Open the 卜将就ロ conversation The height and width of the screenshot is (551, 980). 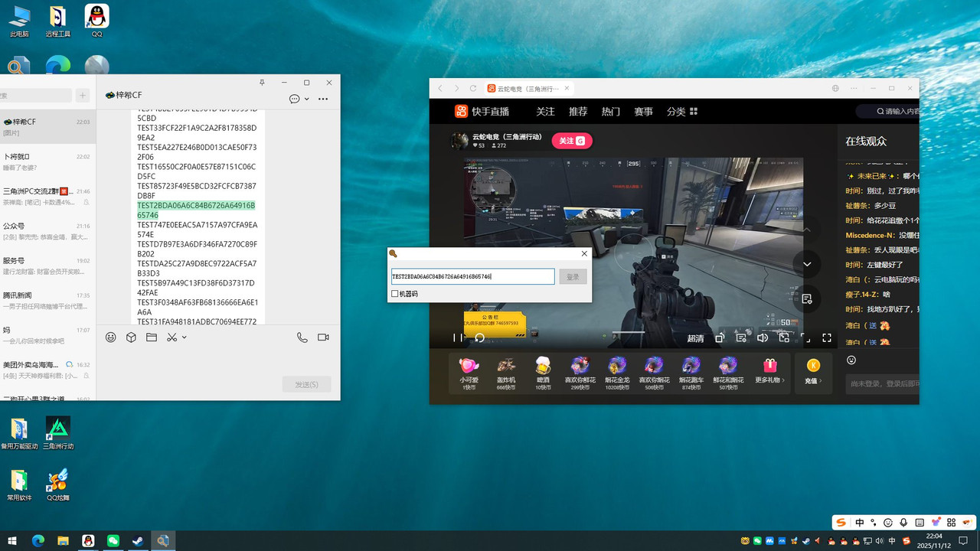(x=47, y=161)
